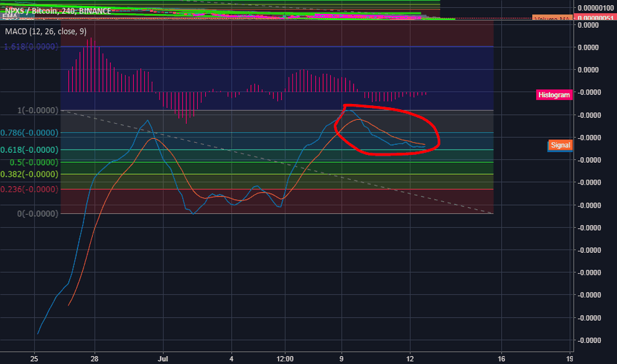The height and width of the screenshot is (364, 617).
Task: Select the 0.5(-0.0000) Fibonacci level label
Action: pos(34,162)
